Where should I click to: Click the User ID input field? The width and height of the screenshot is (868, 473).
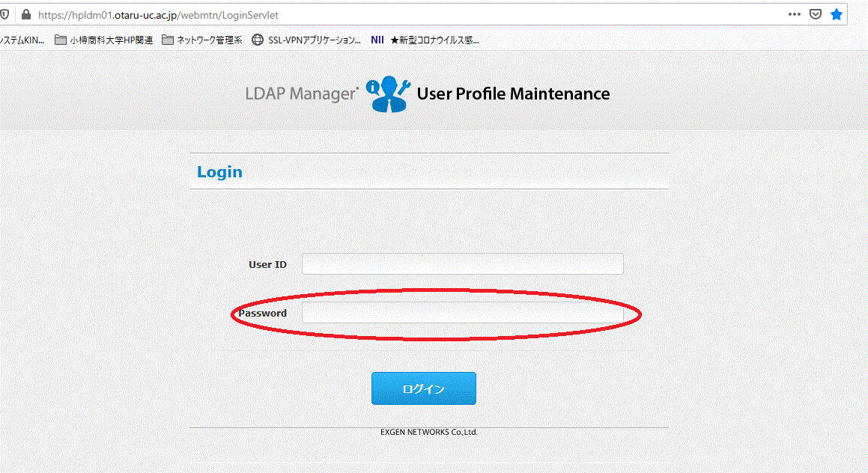462,264
